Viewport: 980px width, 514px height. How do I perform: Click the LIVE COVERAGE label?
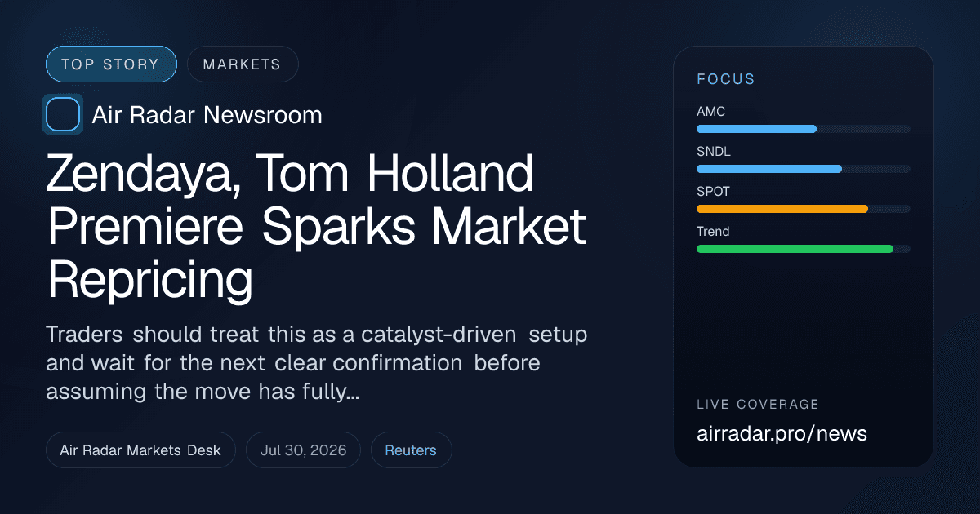(x=758, y=405)
